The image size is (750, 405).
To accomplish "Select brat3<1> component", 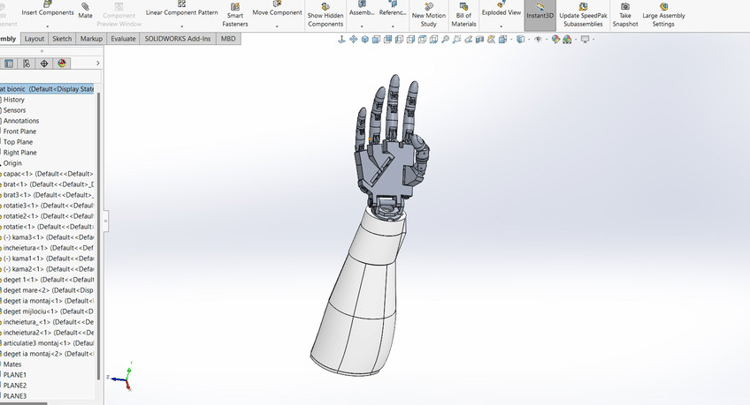I will coord(47,195).
